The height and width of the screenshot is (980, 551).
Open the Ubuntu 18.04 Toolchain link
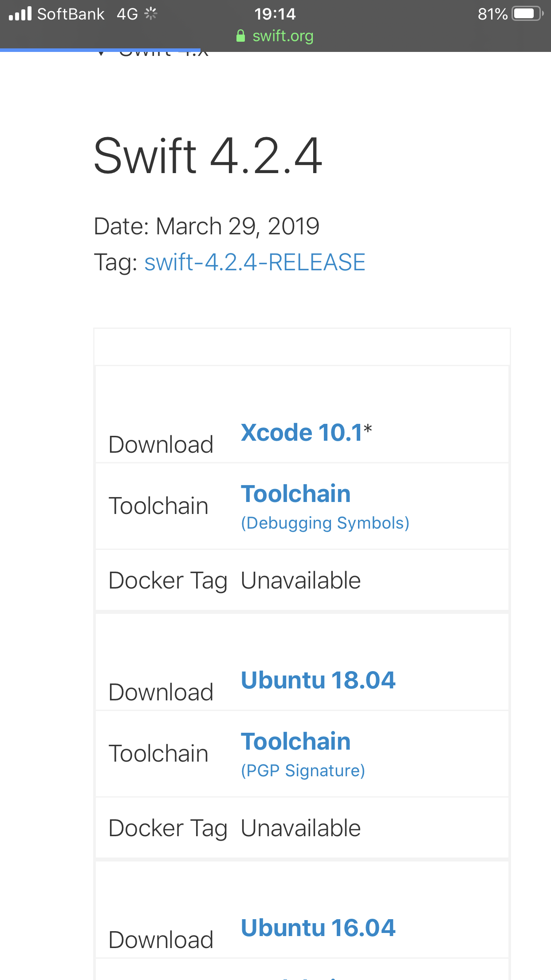coord(295,740)
